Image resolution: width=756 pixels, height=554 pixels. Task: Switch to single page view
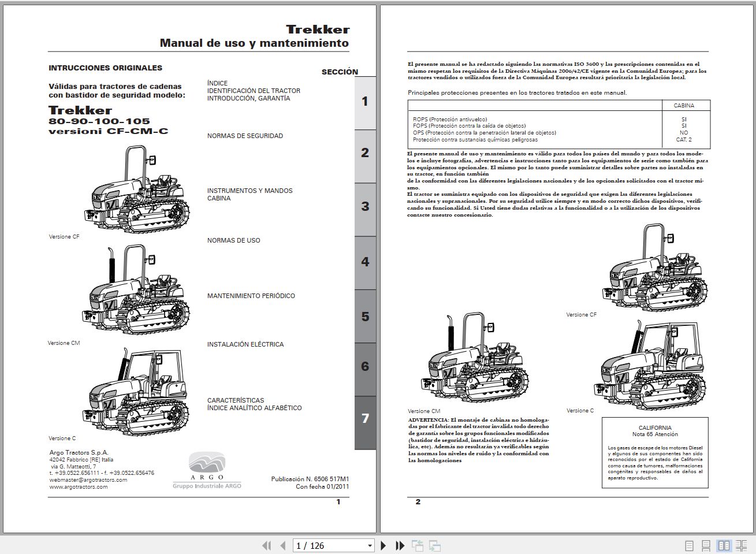point(689,545)
